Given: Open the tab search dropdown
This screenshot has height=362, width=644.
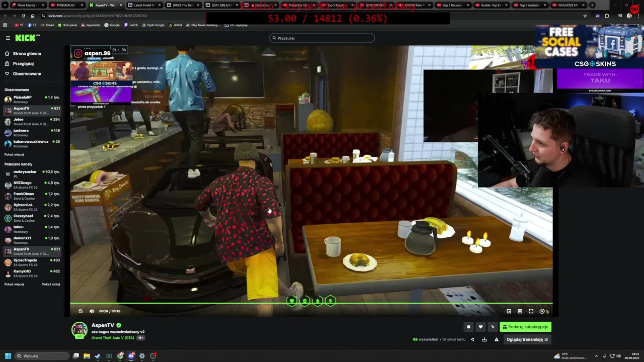Looking at the screenshot, I should tap(5, 5).
